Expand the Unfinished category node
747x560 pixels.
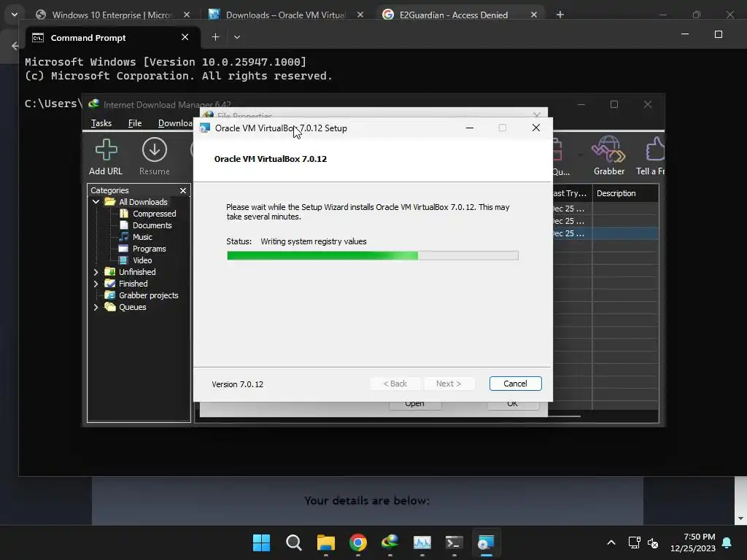(96, 272)
